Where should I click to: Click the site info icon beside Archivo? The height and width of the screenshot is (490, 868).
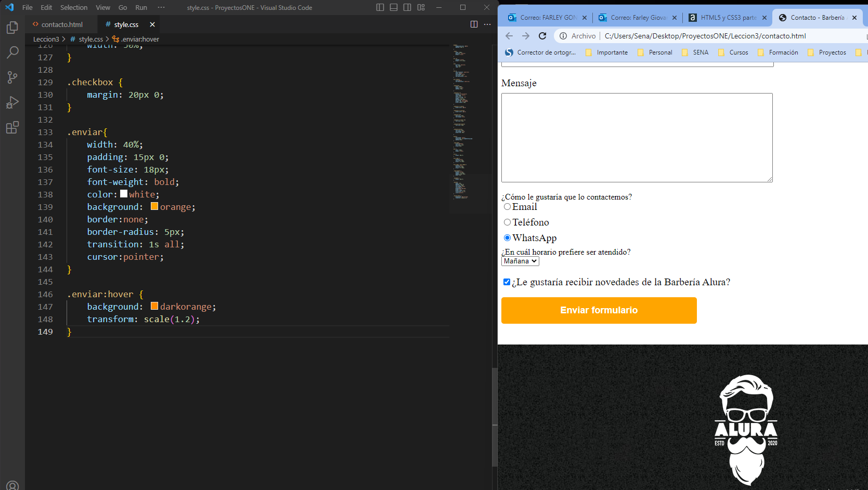pyautogui.click(x=563, y=36)
